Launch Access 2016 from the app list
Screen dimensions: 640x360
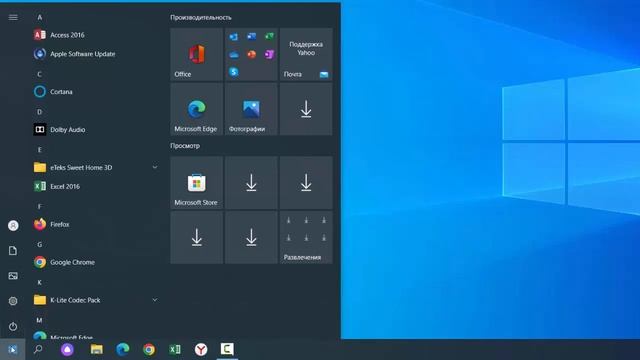[x=96, y=35]
